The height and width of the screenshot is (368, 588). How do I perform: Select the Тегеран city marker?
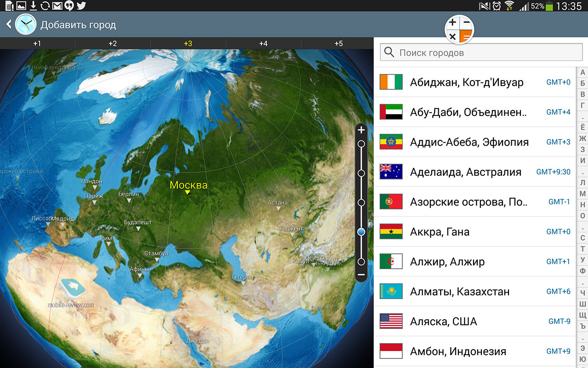242,280
